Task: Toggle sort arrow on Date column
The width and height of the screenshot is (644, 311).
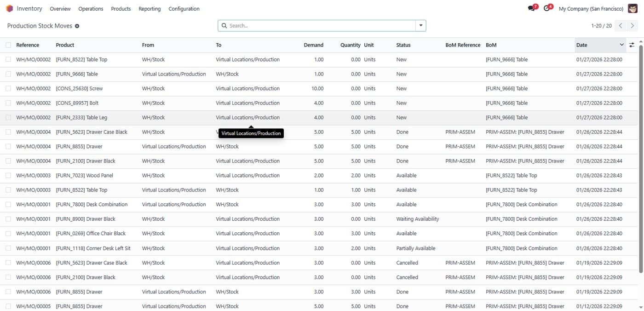Action: (x=621, y=45)
